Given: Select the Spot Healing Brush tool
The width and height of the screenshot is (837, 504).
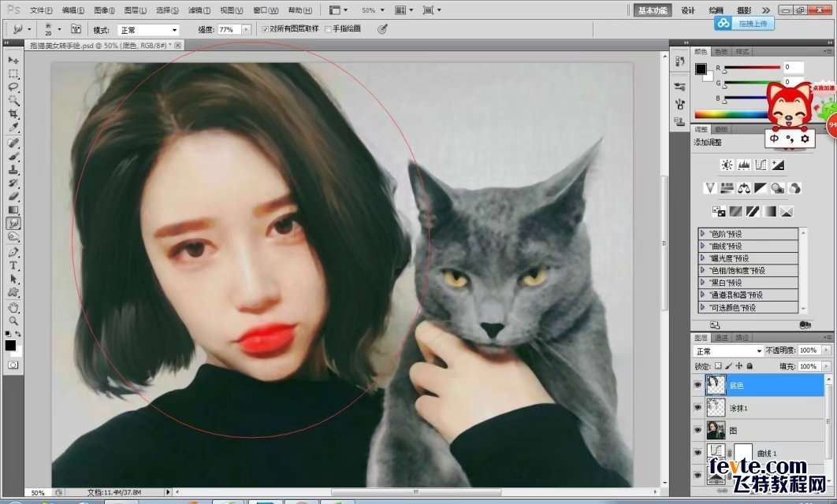Looking at the screenshot, I should 13,143.
